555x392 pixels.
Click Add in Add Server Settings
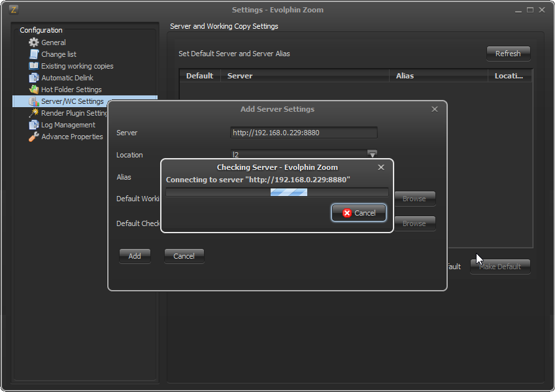pyautogui.click(x=135, y=256)
